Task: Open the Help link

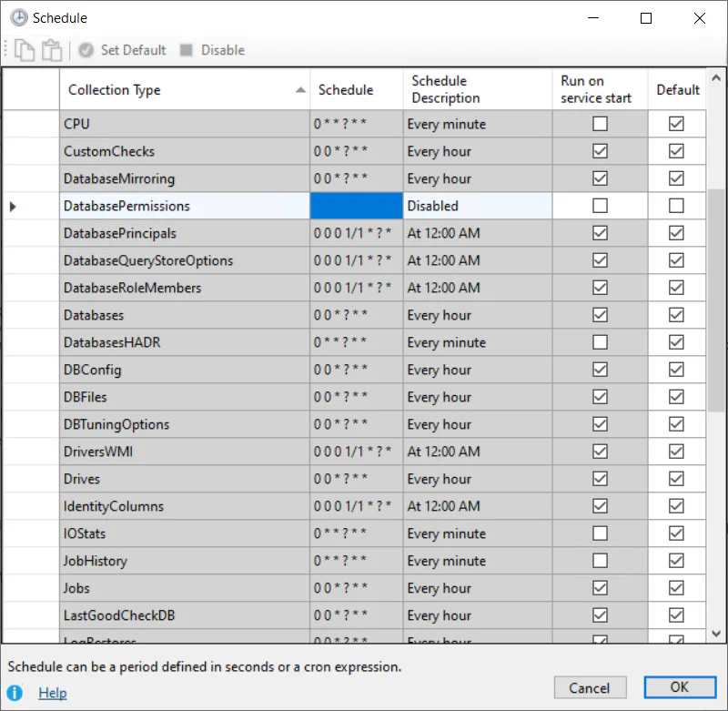Action: pyautogui.click(x=53, y=693)
